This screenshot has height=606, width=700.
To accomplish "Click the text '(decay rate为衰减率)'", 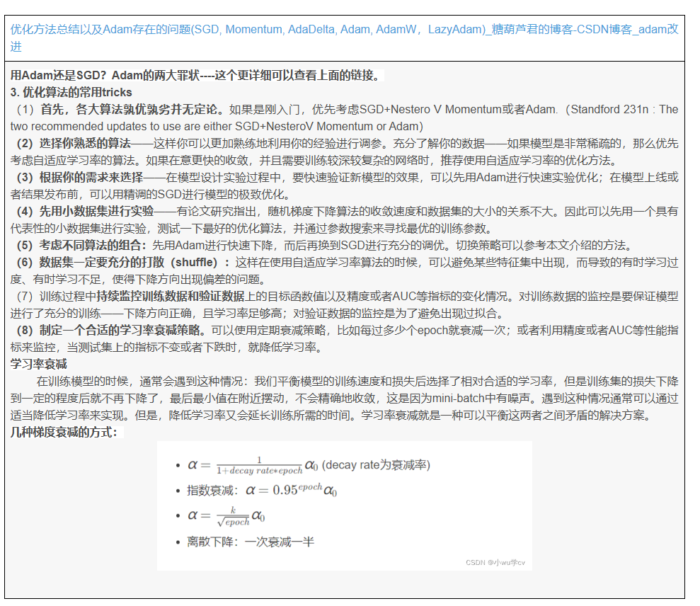I will coord(376,465).
